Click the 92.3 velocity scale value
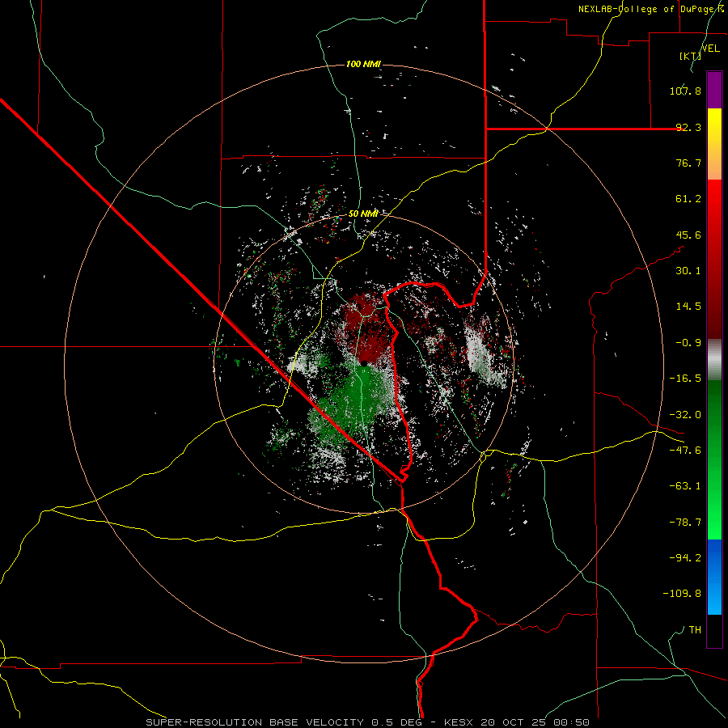 (x=688, y=127)
